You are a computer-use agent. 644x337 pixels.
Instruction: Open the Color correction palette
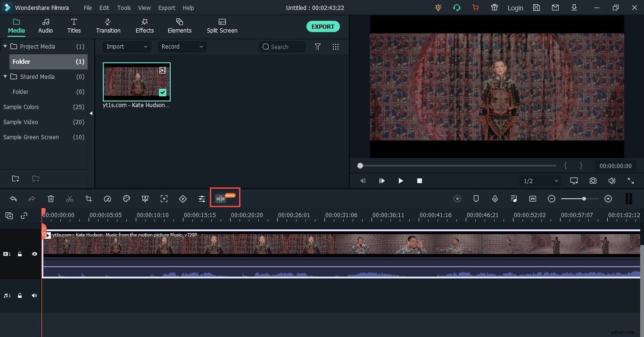pyautogui.click(x=126, y=199)
